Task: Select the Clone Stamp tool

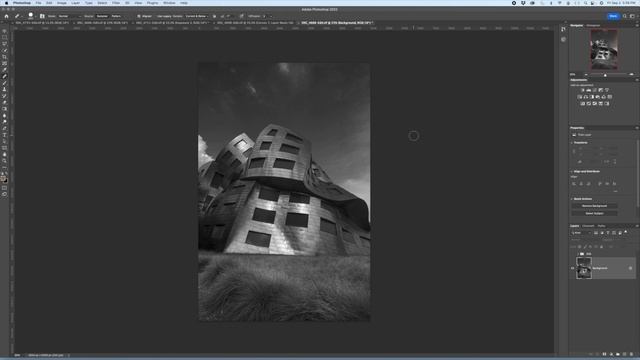Action: [x=4, y=89]
